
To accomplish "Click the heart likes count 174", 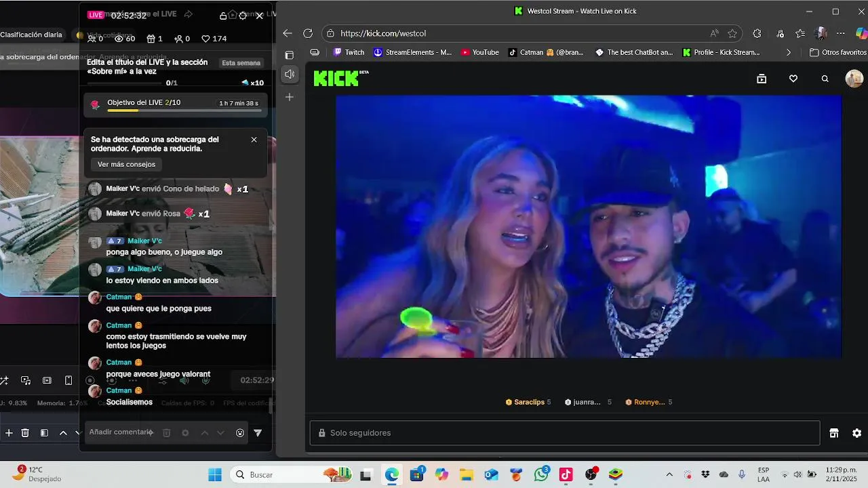I will click(x=214, y=39).
